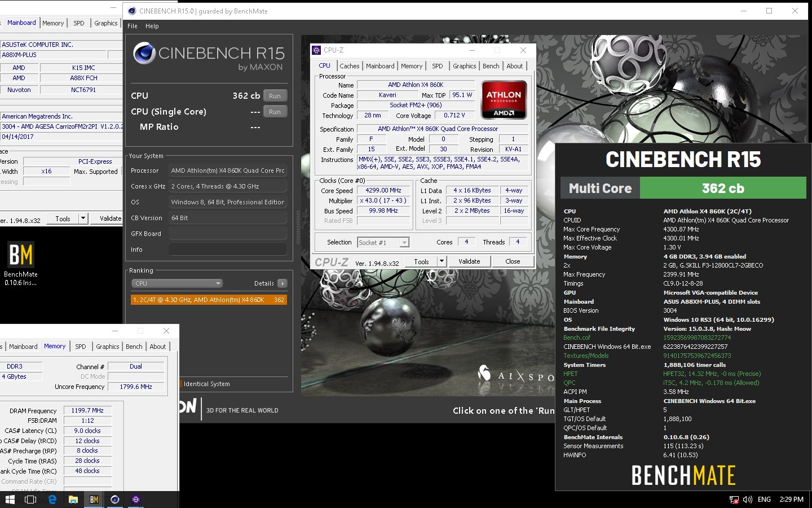This screenshot has height=508, width=812.
Task: Click the Core Voltage 0.712 V field
Action: point(454,115)
